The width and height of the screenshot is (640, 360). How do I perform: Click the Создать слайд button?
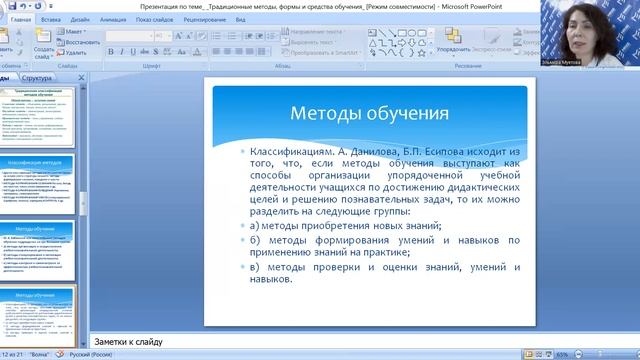coord(43,44)
